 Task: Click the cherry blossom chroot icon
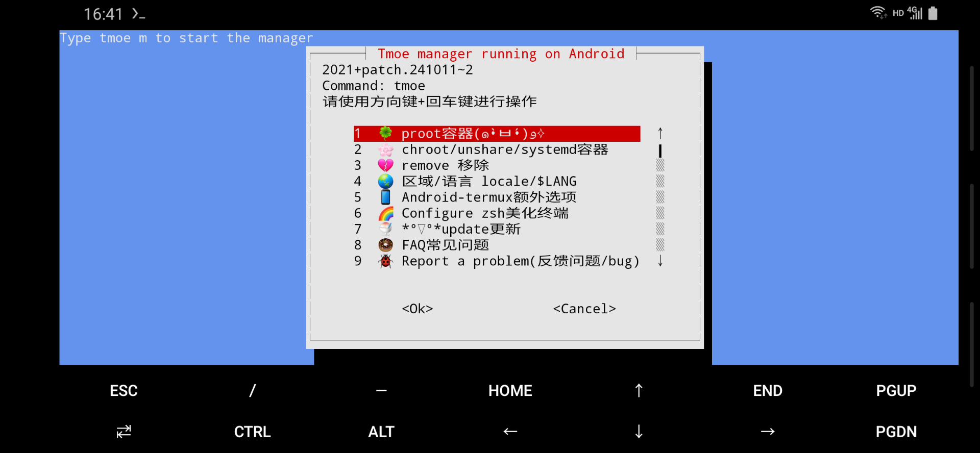pos(385,149)
